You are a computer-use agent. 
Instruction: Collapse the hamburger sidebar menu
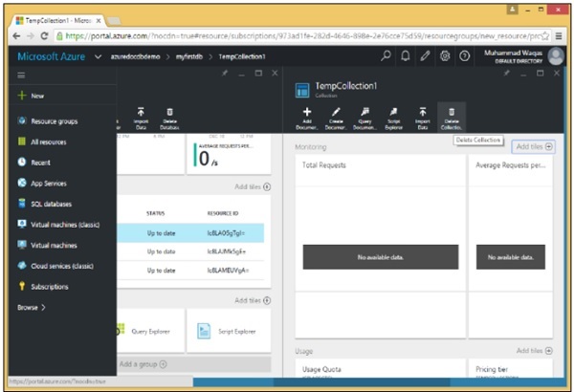click(x=21, y=76)
